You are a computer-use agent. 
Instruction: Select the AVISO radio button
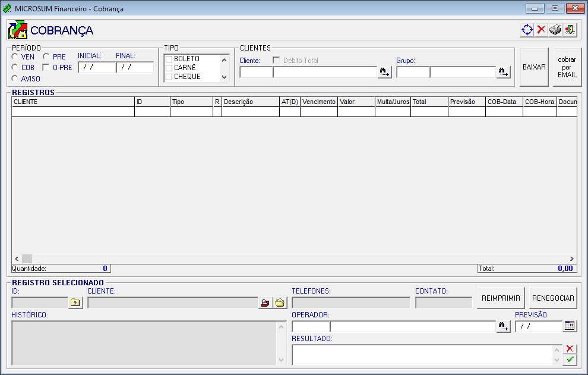(x=15, y=78)
